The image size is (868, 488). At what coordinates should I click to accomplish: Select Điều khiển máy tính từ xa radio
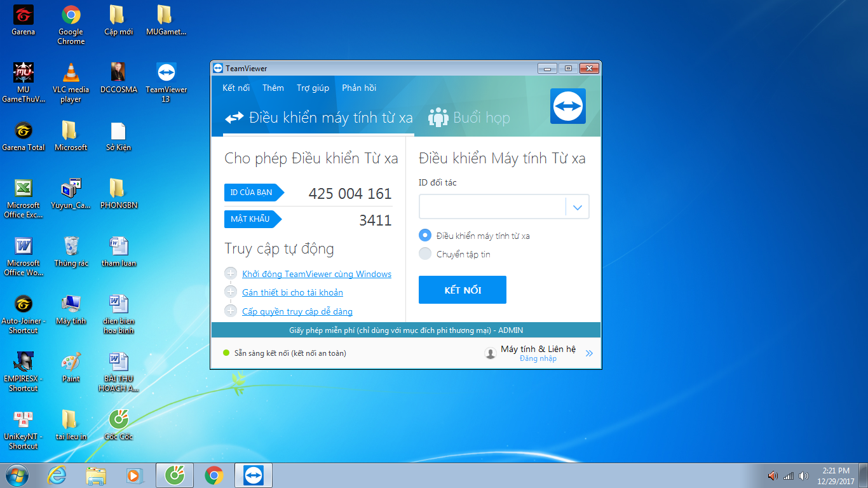coord(425,235)
